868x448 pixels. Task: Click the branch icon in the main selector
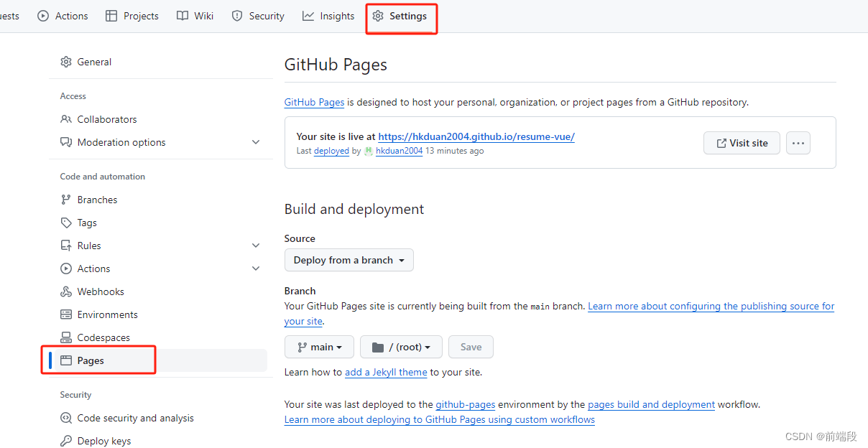(302, 347)
